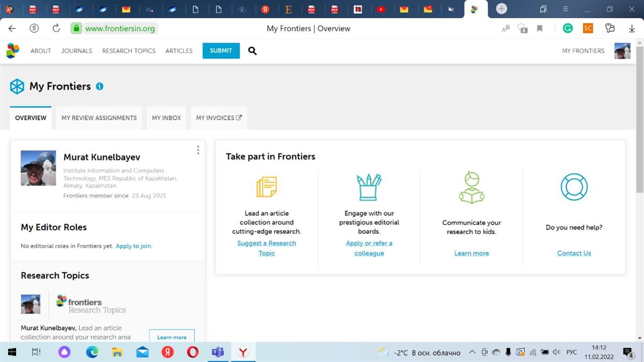
Task: Click the lifebuoy help icon
Action: (574, 187)
